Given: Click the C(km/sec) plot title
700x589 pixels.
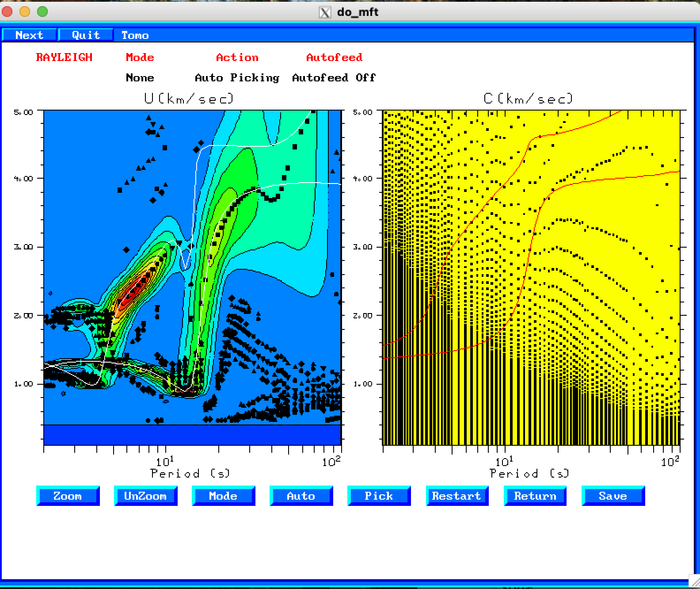Looking at the screenshot, I should coord(529,98).
